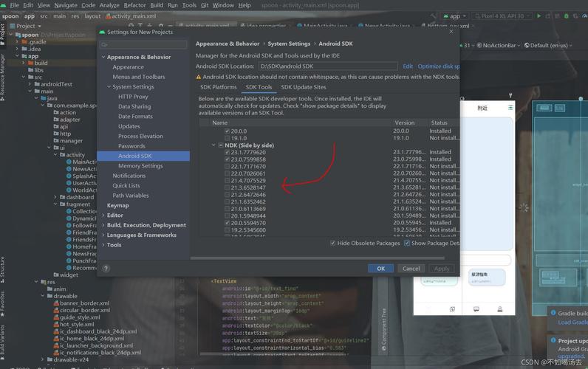Click the warning icon beside SDK location message
The image size is (588, 369).
(x=199, y=77)
